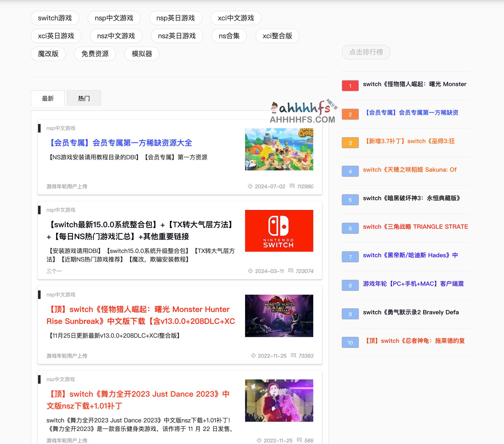Click the 点击排行榜 button
This screenshot has height=444, width=504.
[366, 52]
